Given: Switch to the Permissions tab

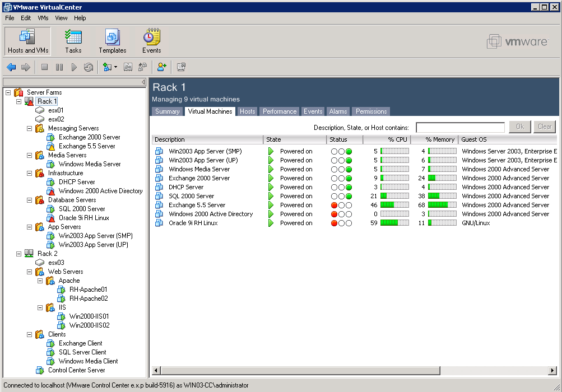Looking at the screenshot, I should pyautogui.click(x=371, y=111).
